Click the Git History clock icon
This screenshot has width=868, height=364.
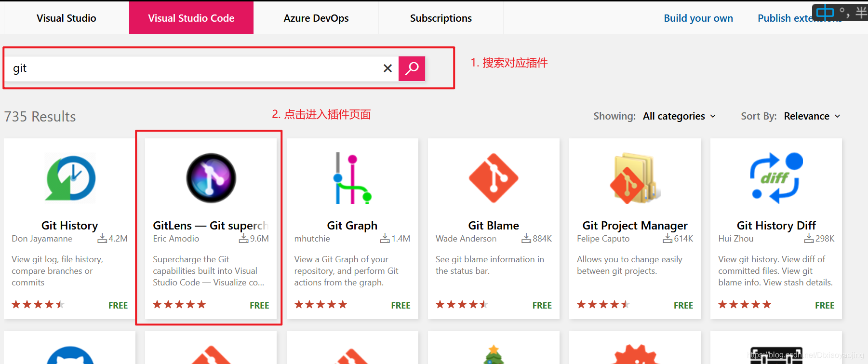[70, 178]
